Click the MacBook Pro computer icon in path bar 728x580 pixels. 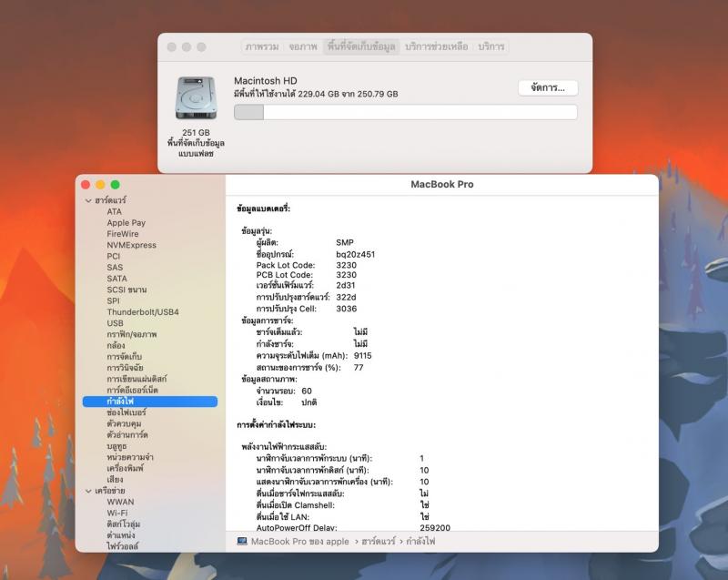click(x=242, y=541)
